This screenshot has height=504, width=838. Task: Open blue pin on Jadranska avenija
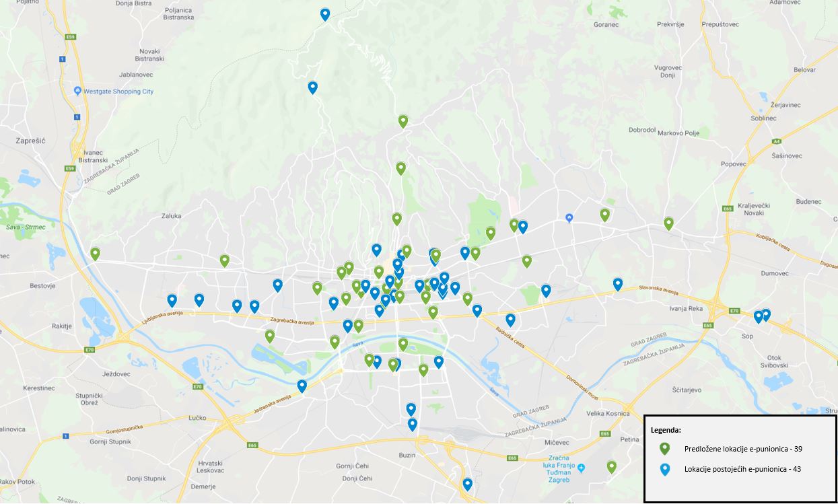(x=302, y=386)
